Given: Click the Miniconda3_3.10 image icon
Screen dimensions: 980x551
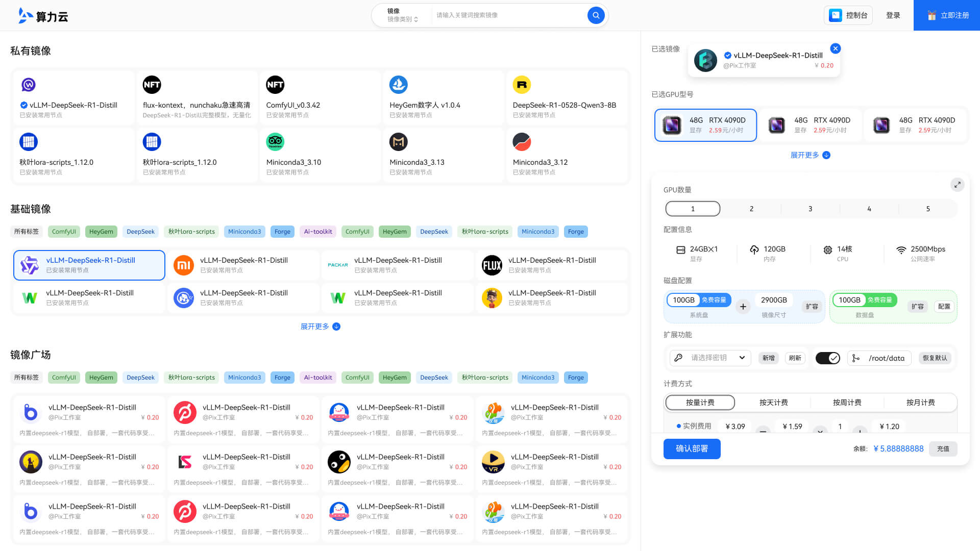Looking at the screenshot, I should pyautogui.click(x=275, y=141).
